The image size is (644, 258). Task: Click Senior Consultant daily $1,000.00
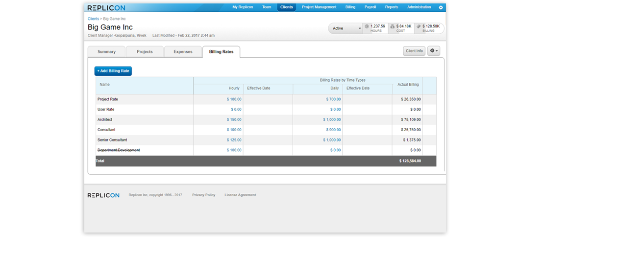point(332,140)
